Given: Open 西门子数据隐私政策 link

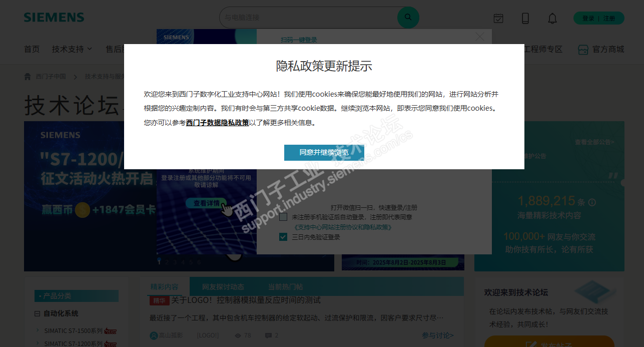Looking at the screenshot, I should click(x=218, y=122).
